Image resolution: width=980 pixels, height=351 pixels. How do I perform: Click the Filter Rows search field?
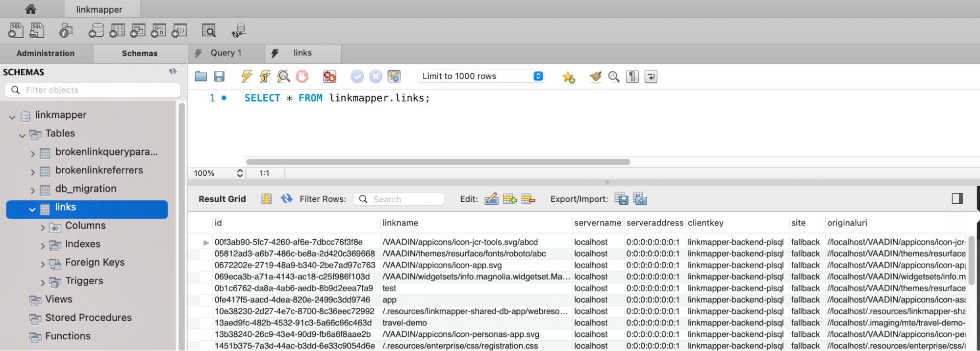tap(404, 199)
